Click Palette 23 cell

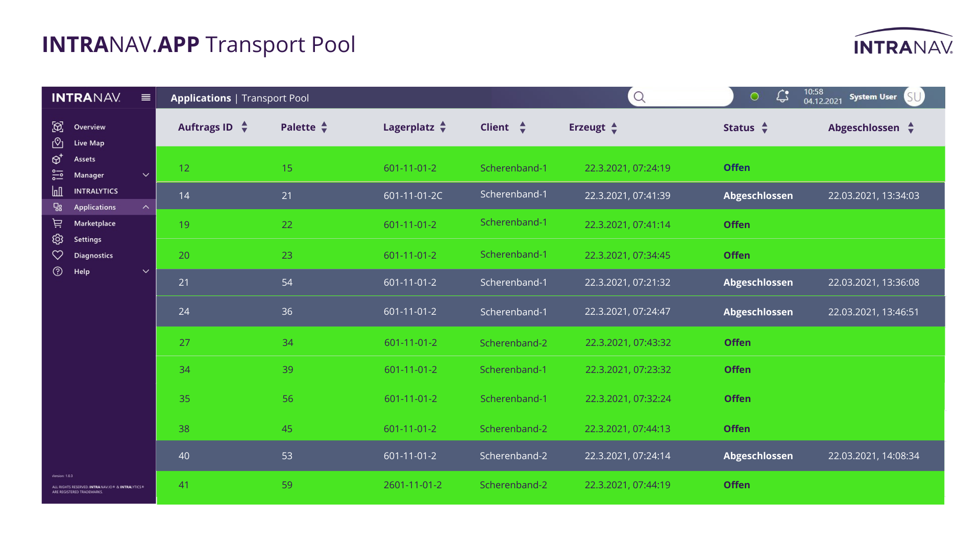click(287, 255)
